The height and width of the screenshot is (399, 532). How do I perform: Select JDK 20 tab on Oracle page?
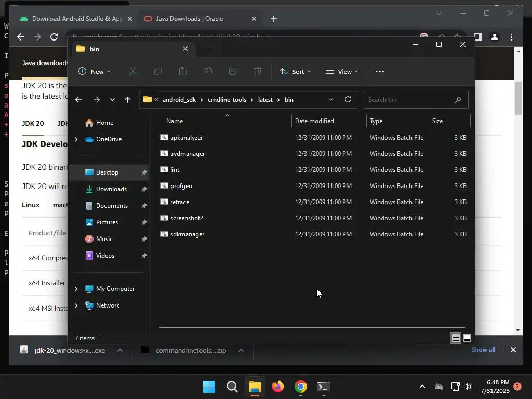(33, 123)
